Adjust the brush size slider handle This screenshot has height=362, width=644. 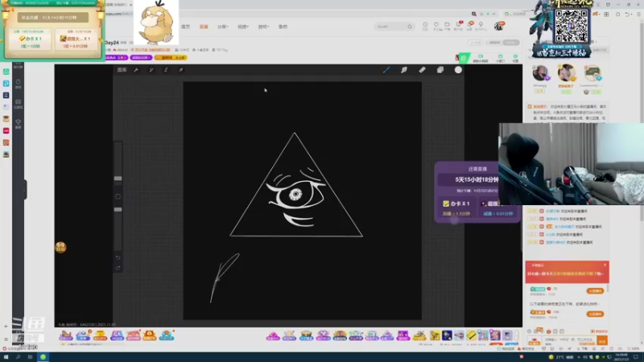pos(118,178)
